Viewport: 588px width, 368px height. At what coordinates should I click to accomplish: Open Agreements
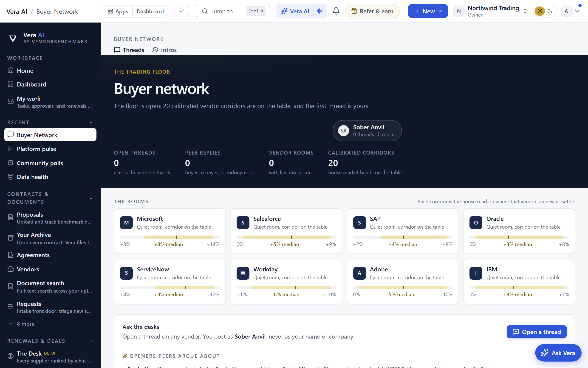point(50,255)
